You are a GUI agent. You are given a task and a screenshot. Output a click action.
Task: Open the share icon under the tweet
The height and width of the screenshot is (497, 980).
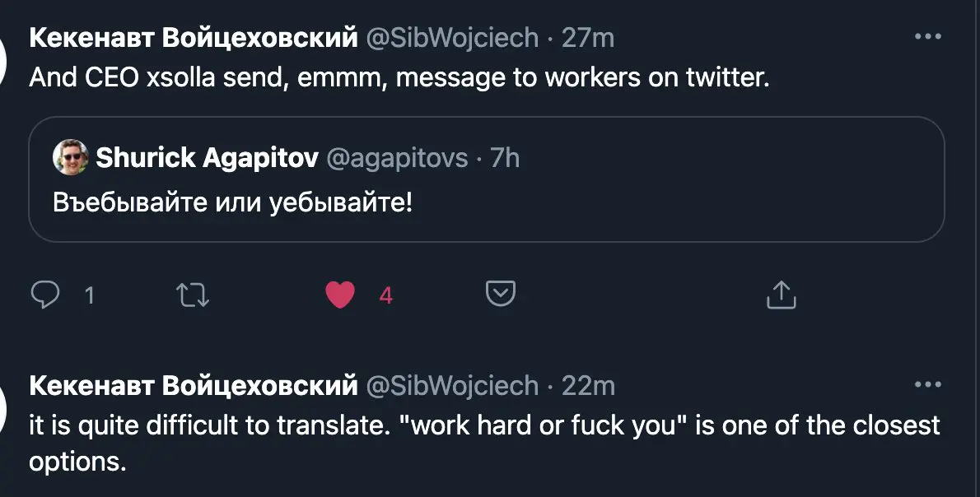(x=782, y=295)
